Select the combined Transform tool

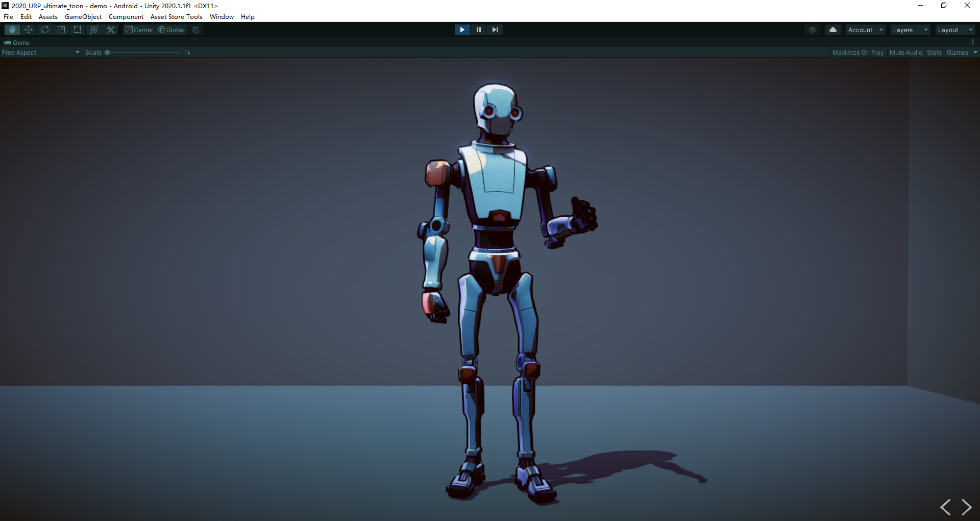point(93,30)
